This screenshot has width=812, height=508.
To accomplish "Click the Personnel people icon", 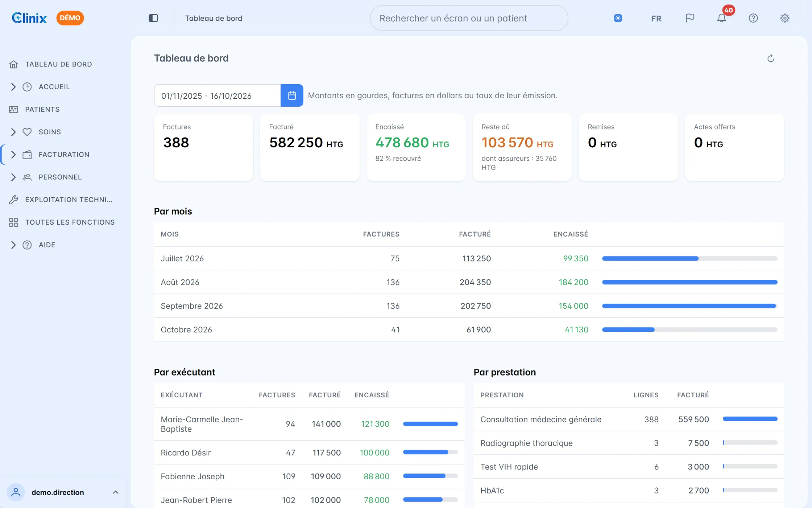I will [x=27, y=177].
